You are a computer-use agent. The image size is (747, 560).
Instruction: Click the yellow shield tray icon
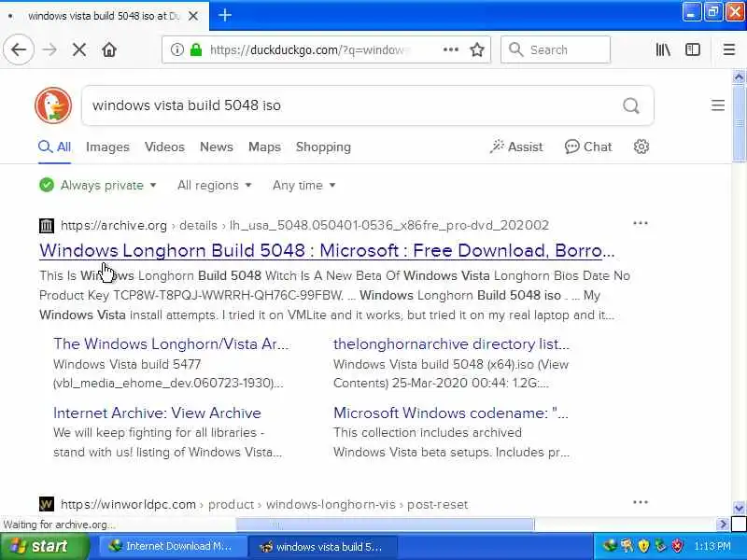coord(643,546)
